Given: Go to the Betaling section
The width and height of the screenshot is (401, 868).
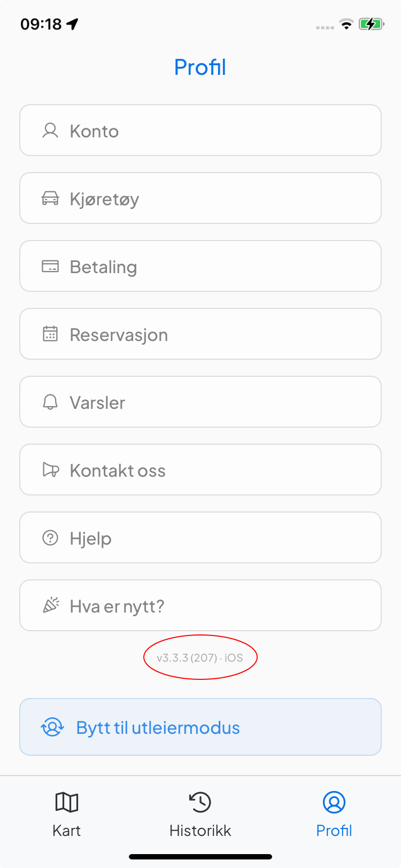Looking at the screenshot, I should 200,266.
